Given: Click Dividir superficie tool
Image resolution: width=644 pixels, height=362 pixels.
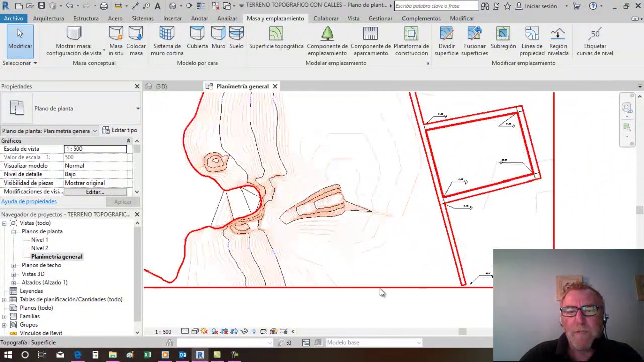Looking at the screenshot, I should [x=446, y=40].
